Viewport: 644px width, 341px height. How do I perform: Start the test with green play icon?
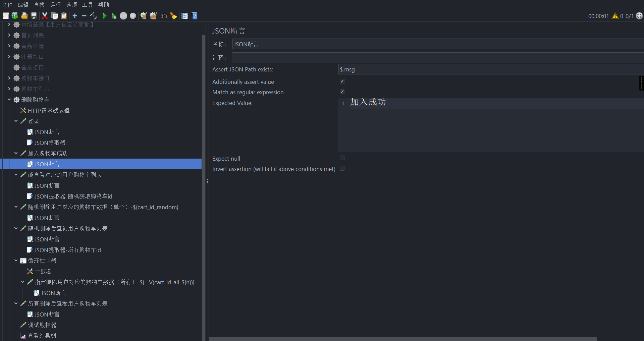tap(105, 16)
